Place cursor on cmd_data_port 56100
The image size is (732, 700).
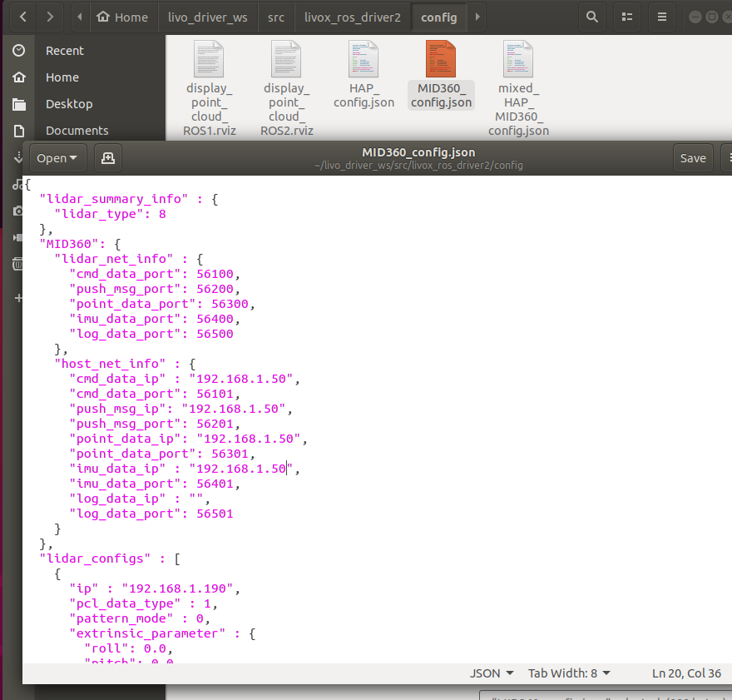coord(215,274)
